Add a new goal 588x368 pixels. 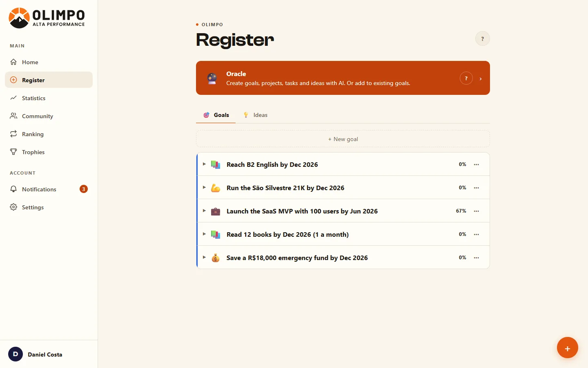point(343,139)
